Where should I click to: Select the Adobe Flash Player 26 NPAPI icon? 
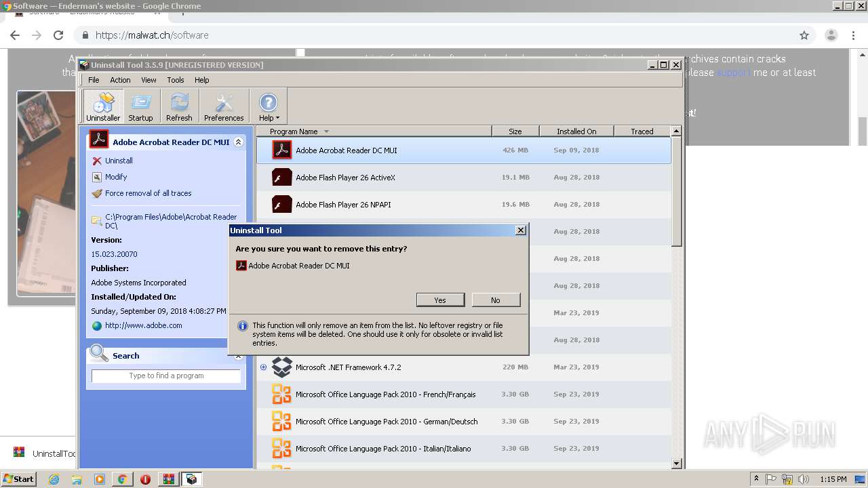(282, 204)
